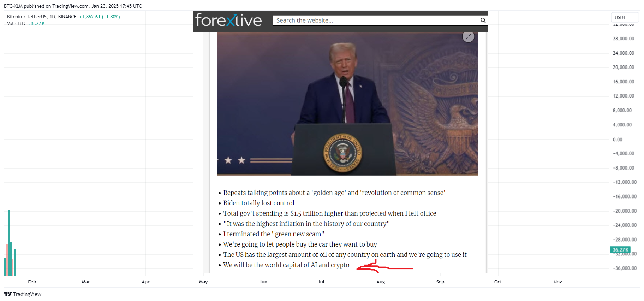Click the '+1,862.61 (+1.80%)' change value
This screenshot has width=644, height=301.
point(100,17)
